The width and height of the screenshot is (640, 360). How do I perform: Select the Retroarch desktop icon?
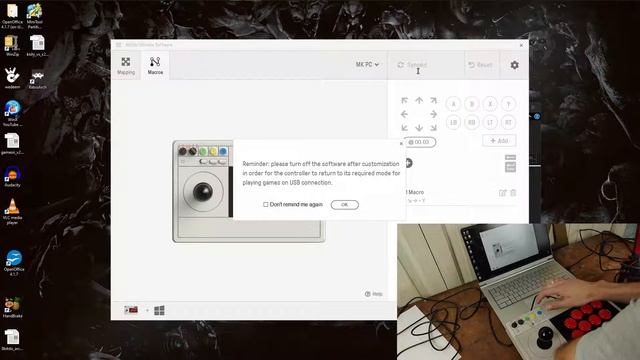point(37,79)
